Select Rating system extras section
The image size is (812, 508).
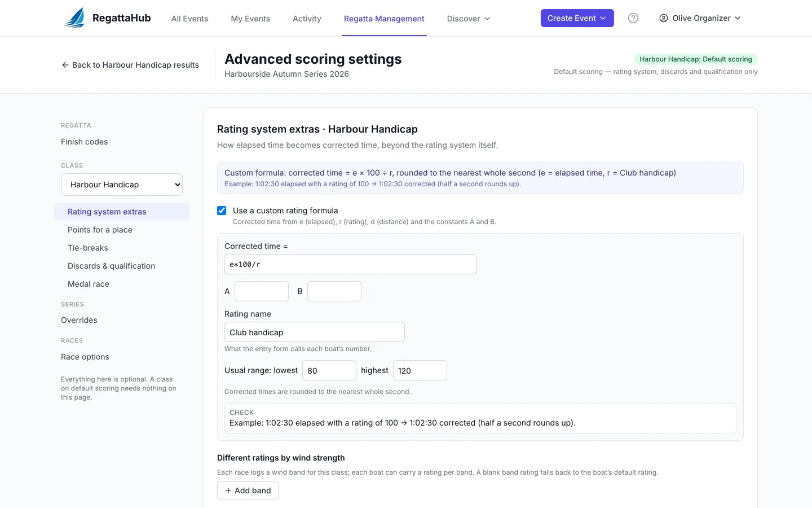point(122,212)
